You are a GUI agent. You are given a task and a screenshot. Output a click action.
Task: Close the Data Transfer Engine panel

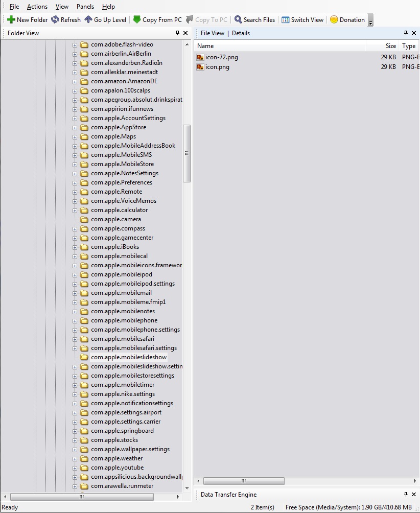414,494
